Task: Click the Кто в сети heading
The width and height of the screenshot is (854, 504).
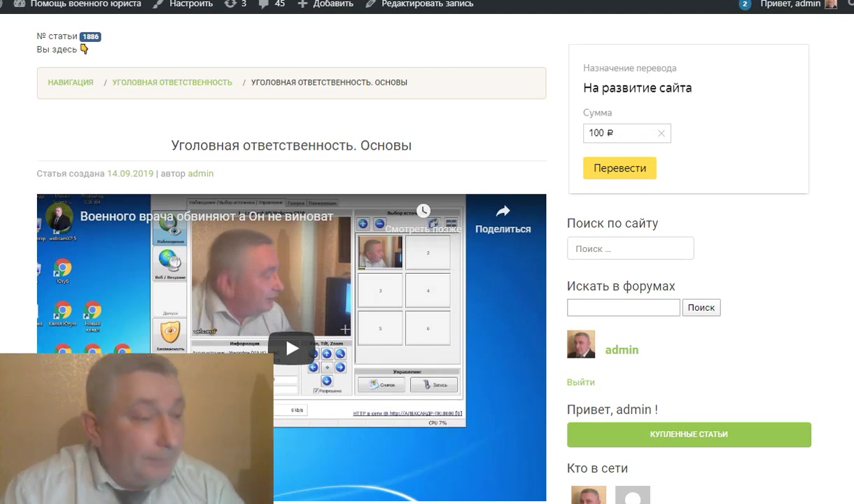Action: pyautogui.click(x=597, y=468)
